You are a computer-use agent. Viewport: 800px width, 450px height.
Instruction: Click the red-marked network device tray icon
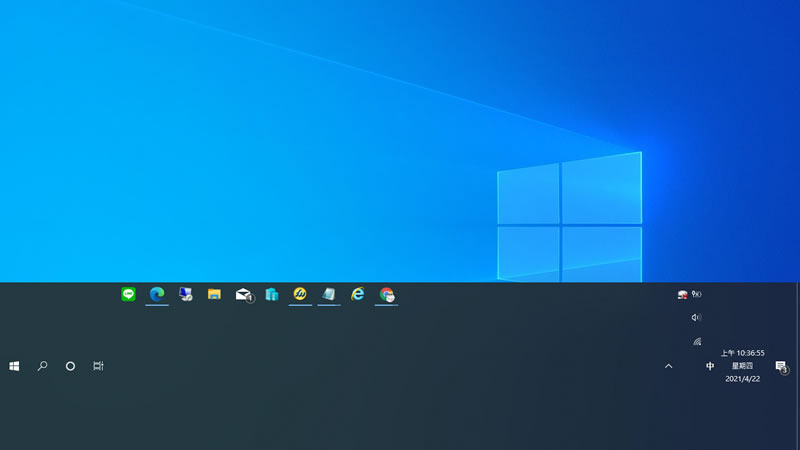click(683, 294)
